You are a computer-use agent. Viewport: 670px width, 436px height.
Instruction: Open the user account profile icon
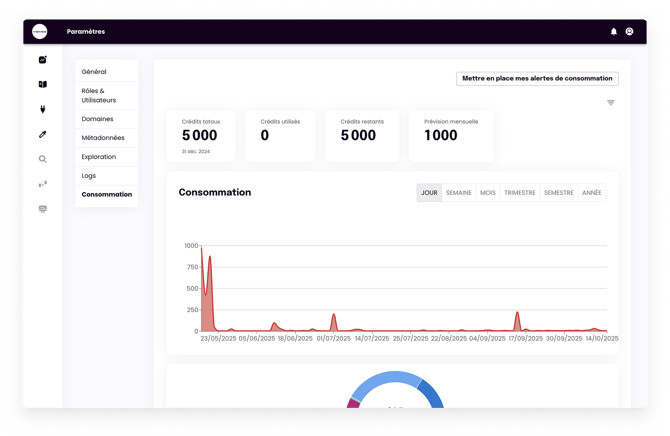(629, 32)
